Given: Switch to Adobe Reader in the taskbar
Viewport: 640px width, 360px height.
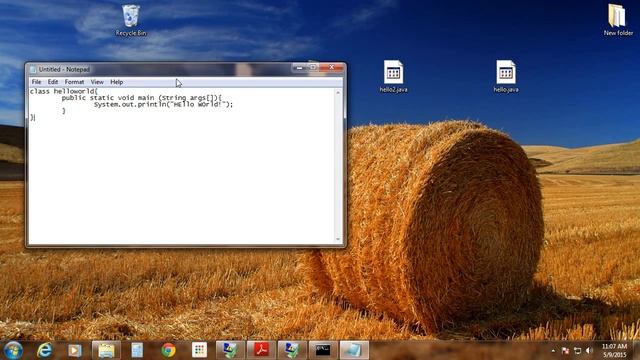Looking at the screenshot, I should tap(261, 350).
